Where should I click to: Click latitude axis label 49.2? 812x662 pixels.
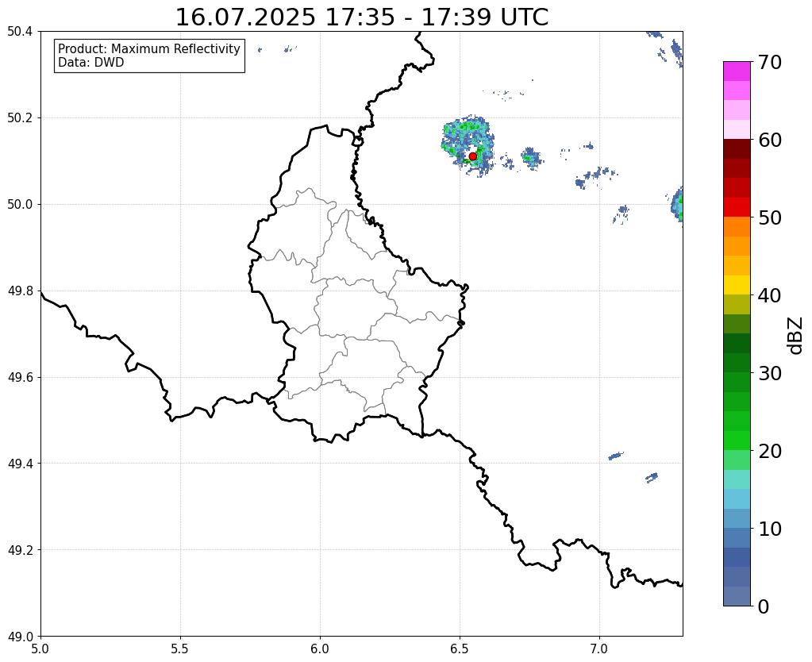pyautogui.click(x=20, y=550)
